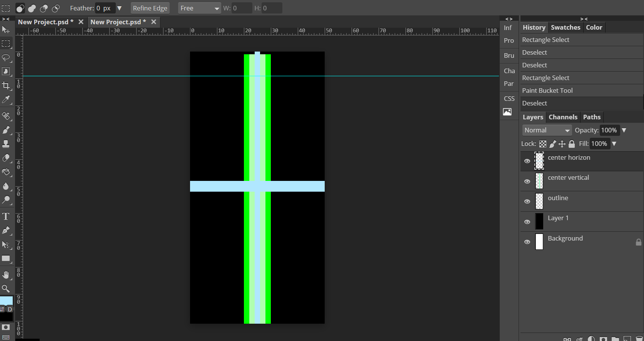Add layer effects with eff icon
The height and width of the screenshot is (341, 644).
pyautogui.click(x=579, y=339)
